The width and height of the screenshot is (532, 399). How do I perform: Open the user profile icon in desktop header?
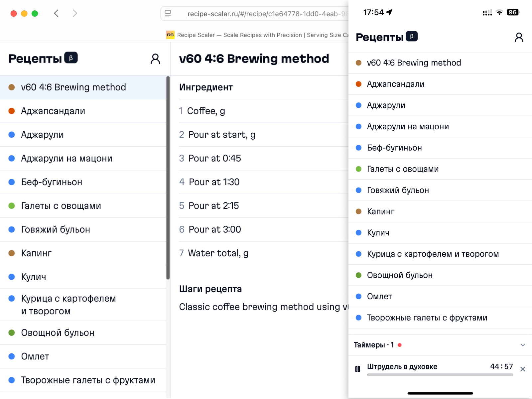[155, 59]
